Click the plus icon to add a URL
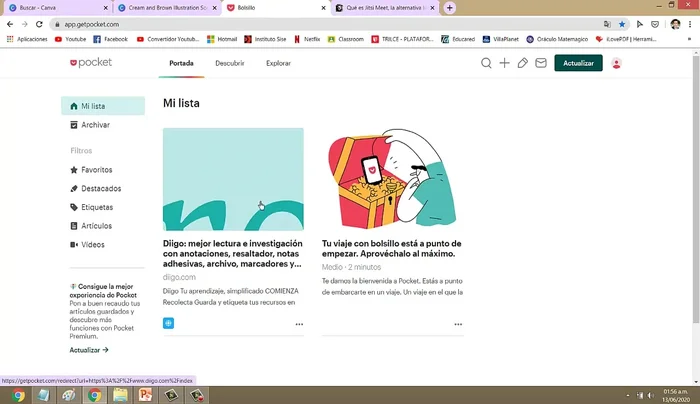Screen dimensions: 700x404 click(504, 63)
